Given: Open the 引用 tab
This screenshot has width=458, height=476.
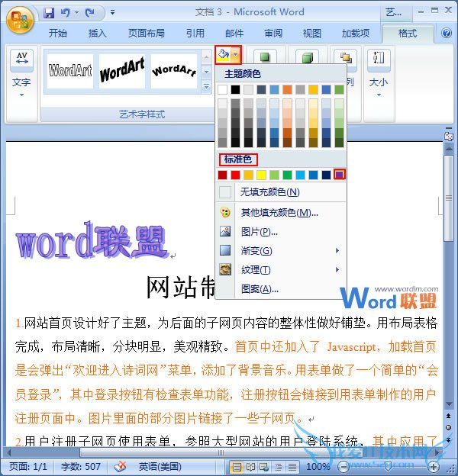Looking at the screenshot, I should (195, 33).
